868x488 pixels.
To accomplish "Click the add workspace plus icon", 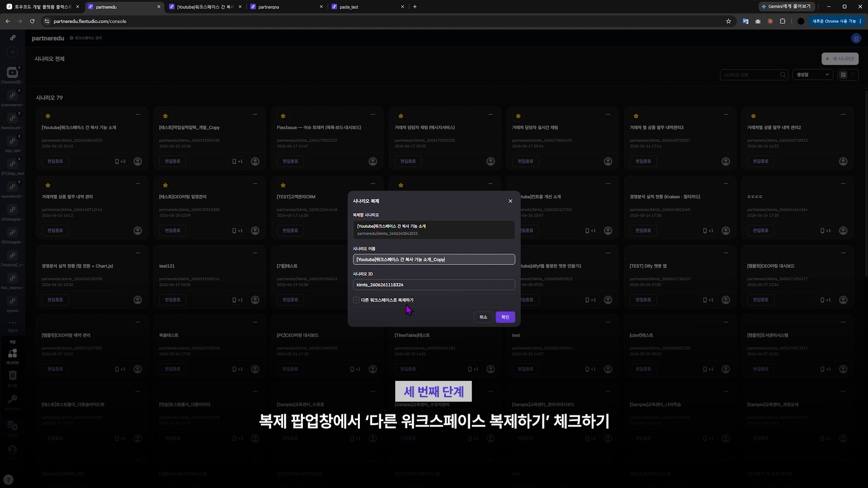I will (13, 52).
